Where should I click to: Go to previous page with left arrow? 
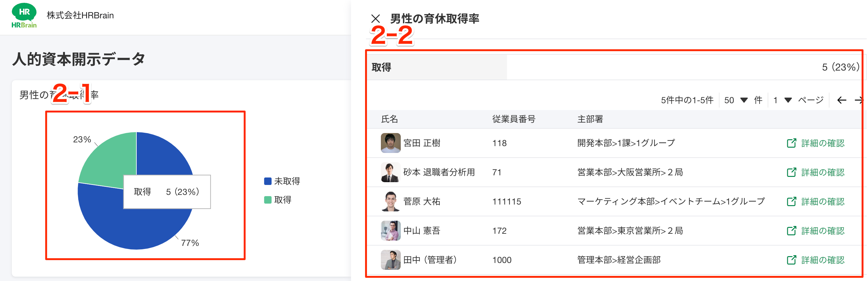pyautogui.click(x=841, y=100)
